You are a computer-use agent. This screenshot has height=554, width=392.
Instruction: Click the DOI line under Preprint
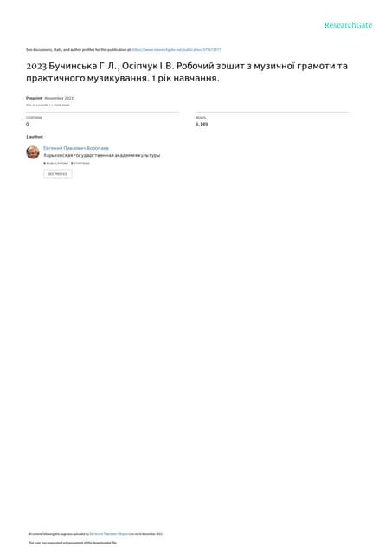(48, 106)
